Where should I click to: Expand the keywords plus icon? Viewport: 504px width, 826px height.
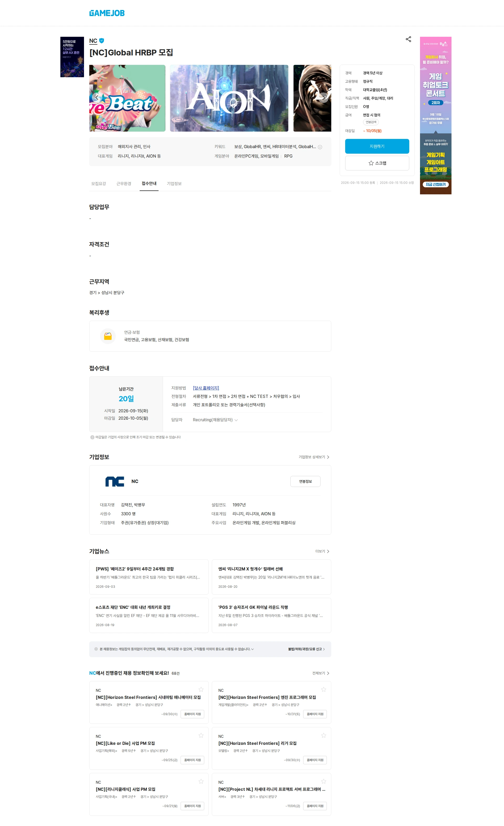click(320, 147)
